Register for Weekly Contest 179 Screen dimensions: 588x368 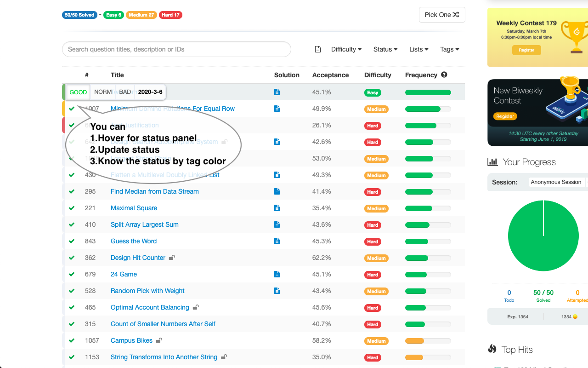coord(526,50)
